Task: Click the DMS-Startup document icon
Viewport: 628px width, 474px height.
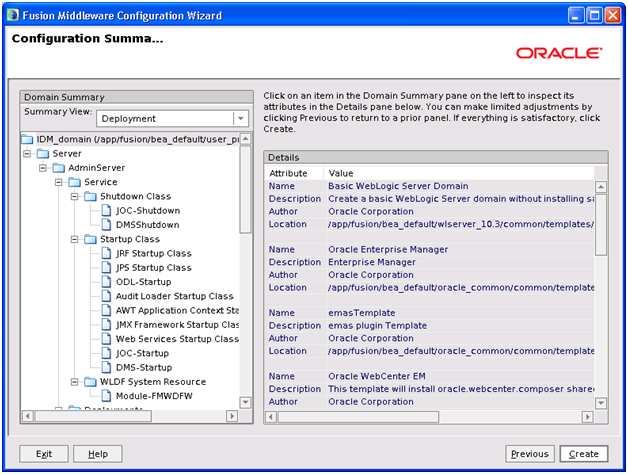Action: click(106, 367)
